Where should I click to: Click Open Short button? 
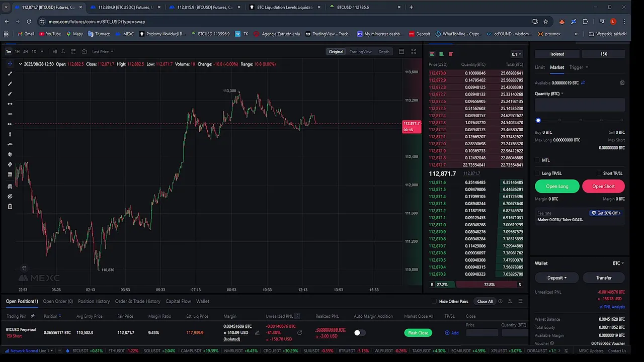[603, 187]
